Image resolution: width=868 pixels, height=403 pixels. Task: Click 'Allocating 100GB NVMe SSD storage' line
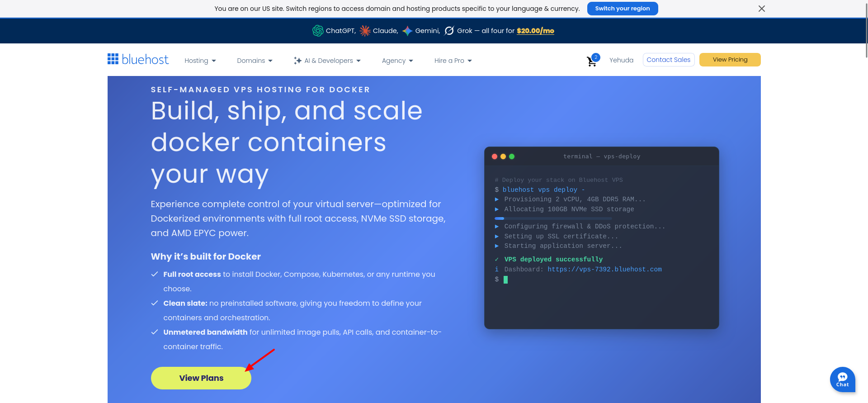pyautogui.click(x=569, y=209)
